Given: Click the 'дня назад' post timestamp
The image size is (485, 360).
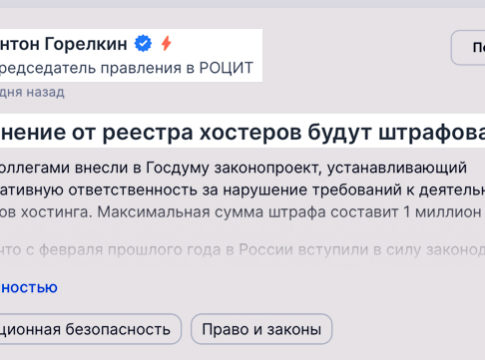Looking at the screenshot, I should [x=32, y=92].
